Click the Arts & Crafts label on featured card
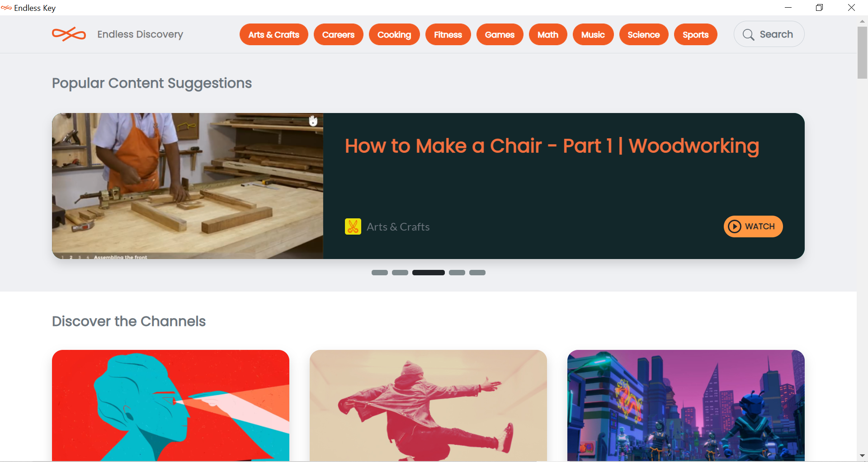868x462 pixels. (x=398, y=227)
